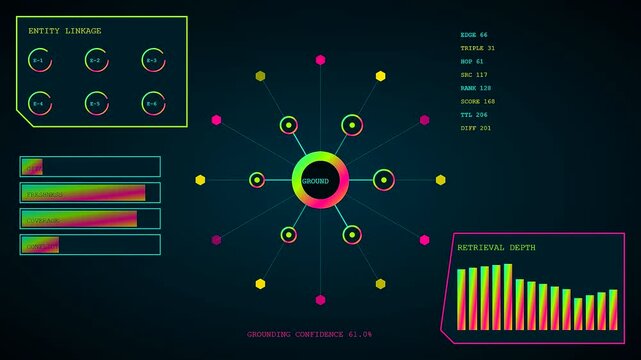Select the E-1 entity gauge
641x360 pixels.
click(x=40, y=60)
